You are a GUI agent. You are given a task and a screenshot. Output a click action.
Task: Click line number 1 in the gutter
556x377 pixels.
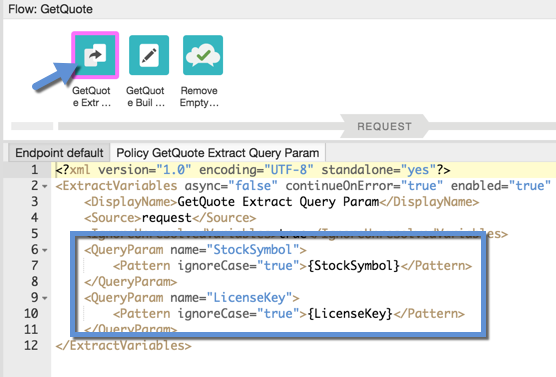point(34,170)
